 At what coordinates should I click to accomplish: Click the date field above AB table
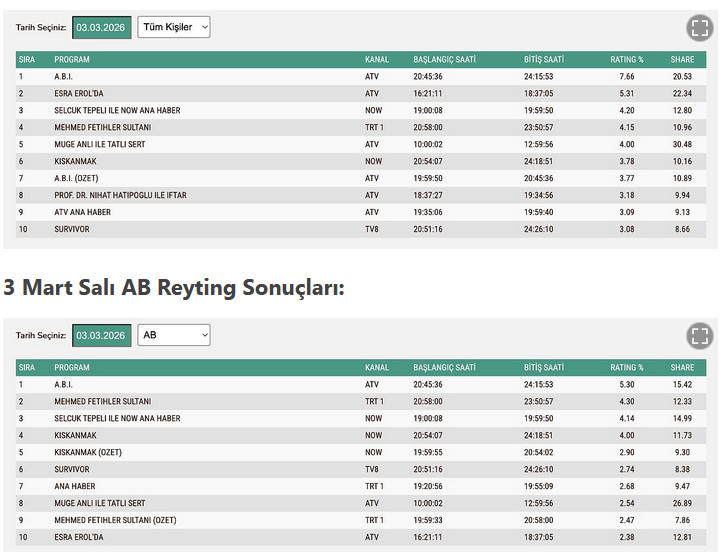click(x=101, y=336)
